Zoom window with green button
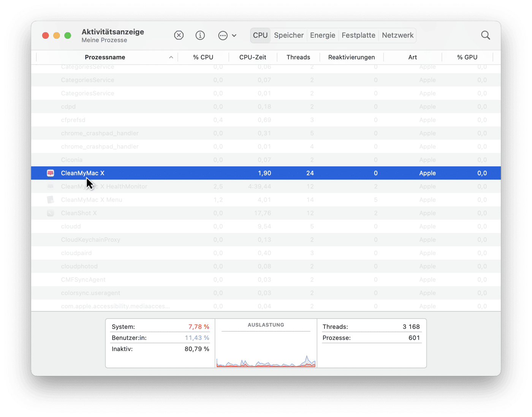Viewport: 532px width, 417px height. point(68,35)
